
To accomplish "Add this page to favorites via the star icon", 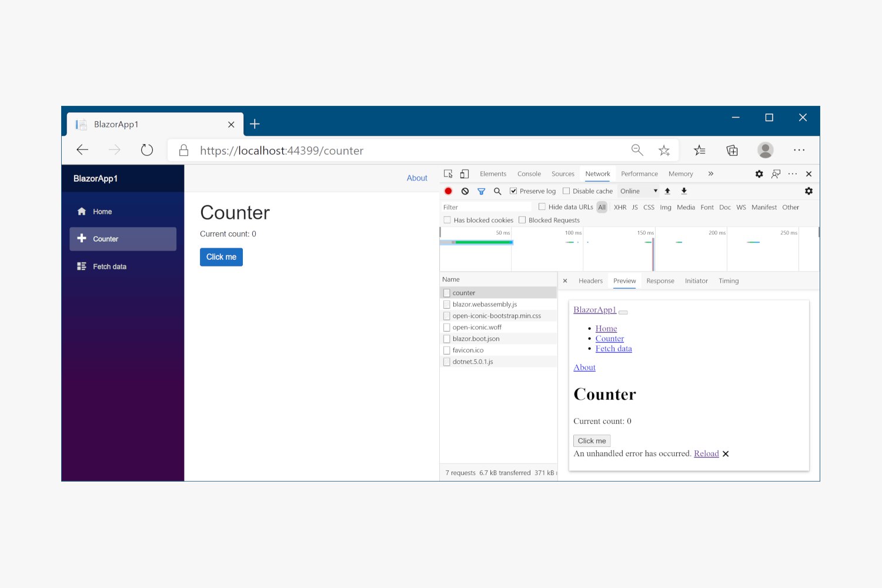I will click(664, 151).
